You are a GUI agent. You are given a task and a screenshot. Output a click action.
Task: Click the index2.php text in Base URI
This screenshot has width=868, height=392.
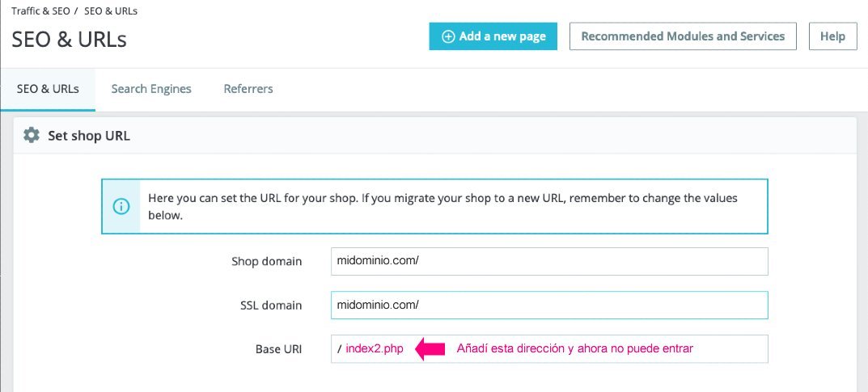(374, 349)
